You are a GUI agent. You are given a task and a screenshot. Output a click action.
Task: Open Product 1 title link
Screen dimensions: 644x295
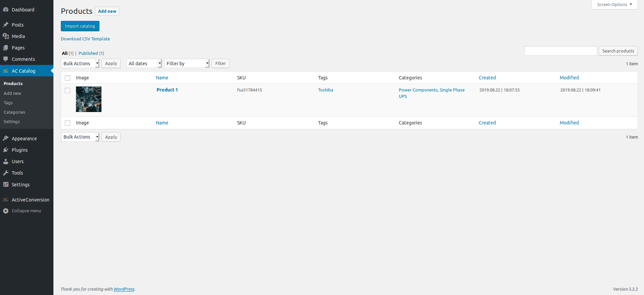coord(167,90)
